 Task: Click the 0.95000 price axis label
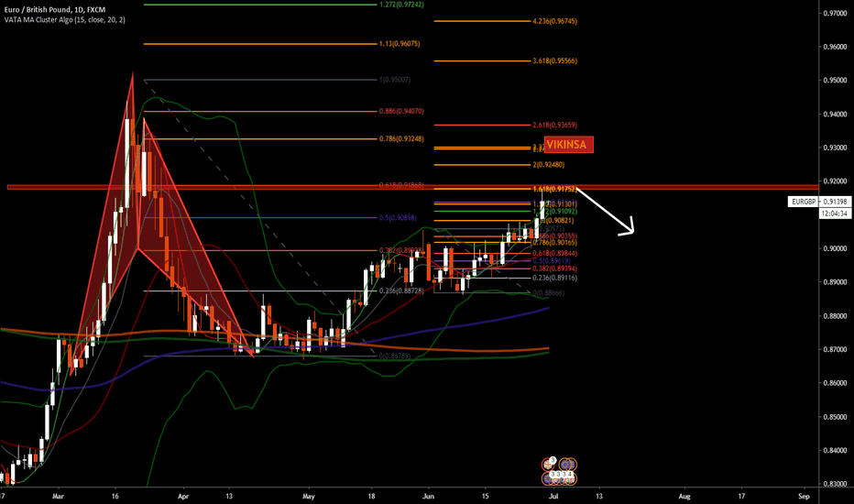click(835, 80)
